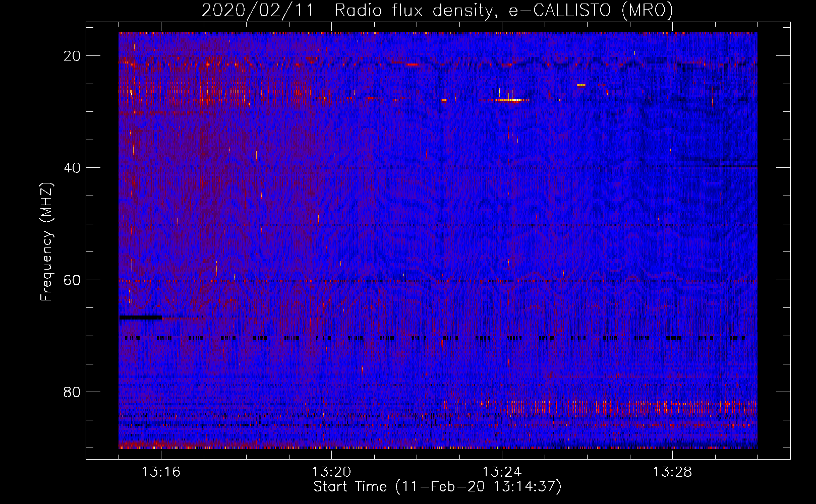This screenshot has width=816, height=504.
Task: Click the y-axis label "Frequency (MHZ)"
Action: pyautogui.click(x=46, y=242)
